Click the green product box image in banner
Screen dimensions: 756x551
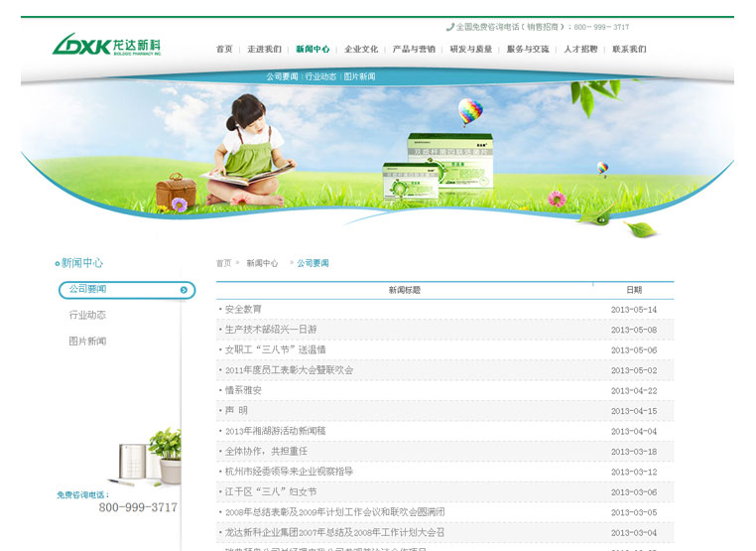tap(439, 166)
